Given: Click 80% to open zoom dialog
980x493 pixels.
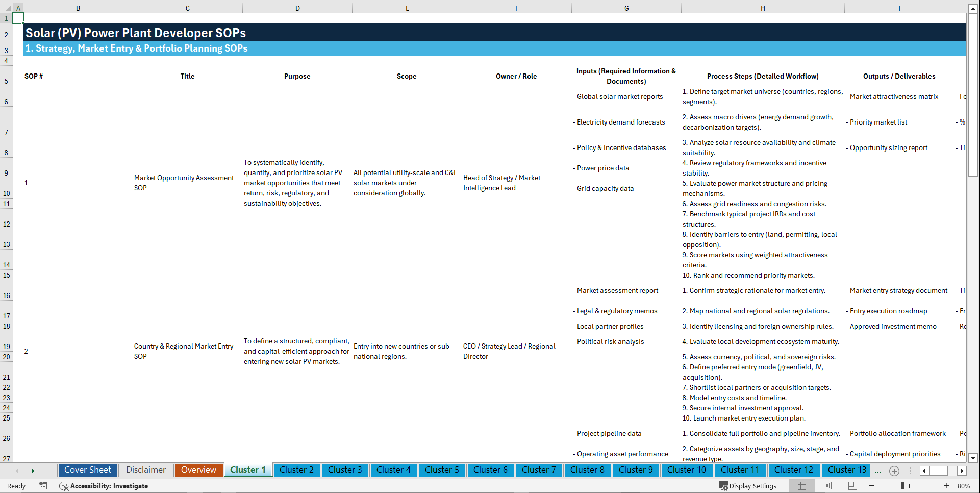Looking at the screenshot, I should 964,486.
